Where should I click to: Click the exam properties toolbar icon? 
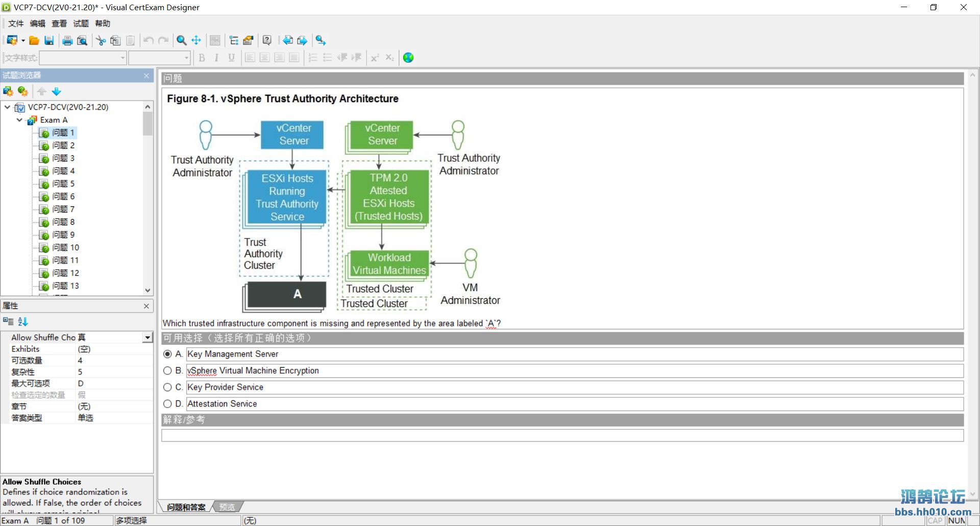pos(249,40)
